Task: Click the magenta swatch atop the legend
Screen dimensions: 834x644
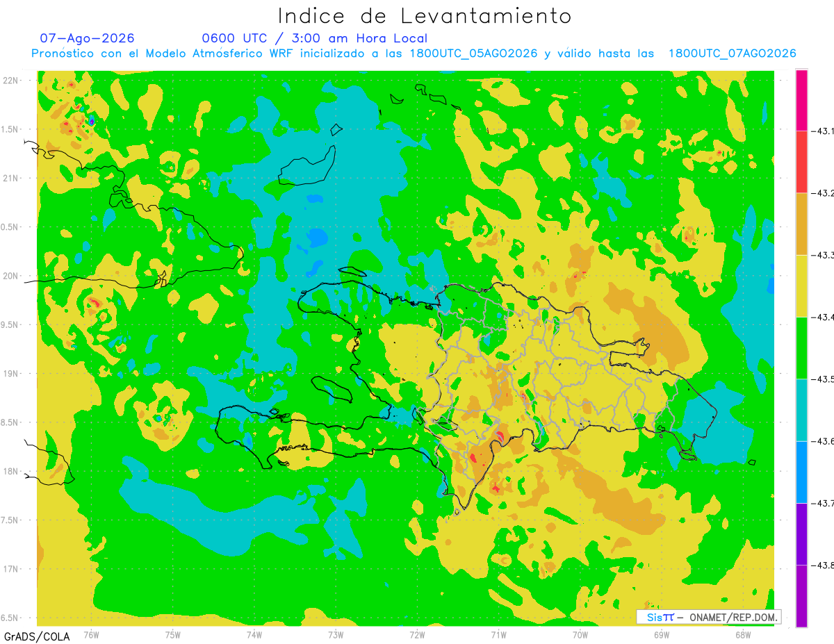Action: point(801,100)
